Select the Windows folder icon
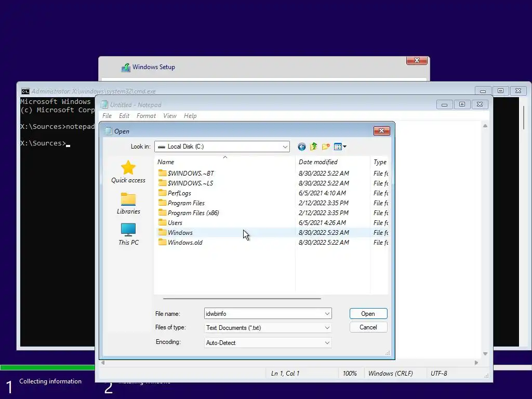Image resolution: width=532 pixels, height=399 pixels. (x=163, y=232)
